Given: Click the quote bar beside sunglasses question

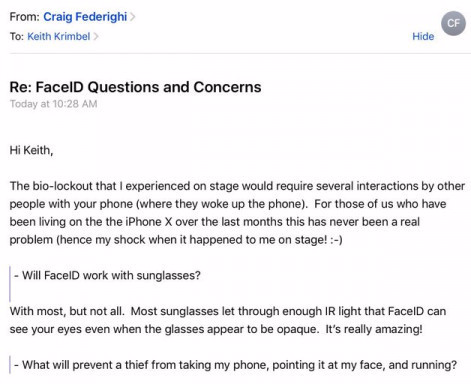Looking at the screenshot, I should pyautogui.click(x=10, y=284).
